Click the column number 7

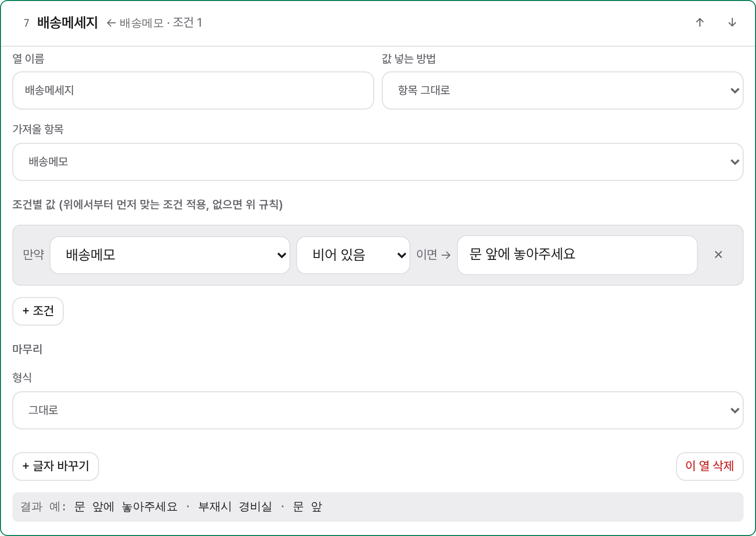click(x=27, y=23)
